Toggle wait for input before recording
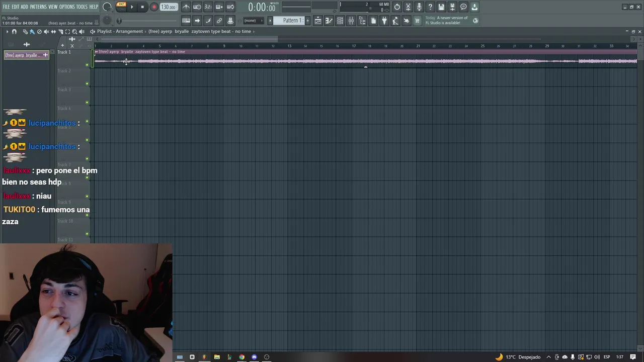The image size is (644, 362). 197,7
